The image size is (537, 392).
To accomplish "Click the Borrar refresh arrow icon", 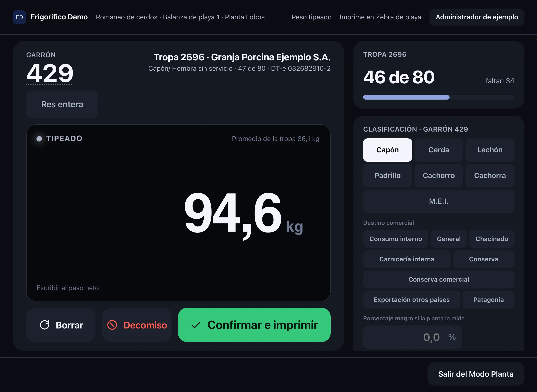I will pyautogui.click(x=45, y=325).
